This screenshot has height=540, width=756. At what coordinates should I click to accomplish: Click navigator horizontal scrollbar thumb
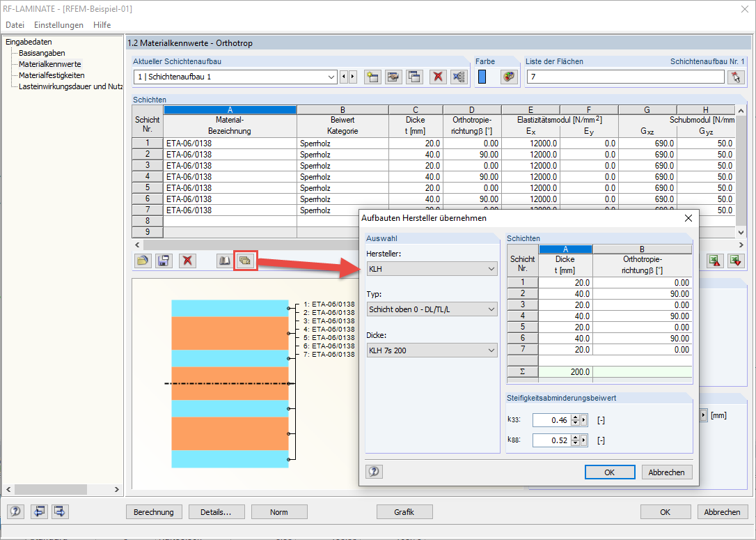click(51, 489)
